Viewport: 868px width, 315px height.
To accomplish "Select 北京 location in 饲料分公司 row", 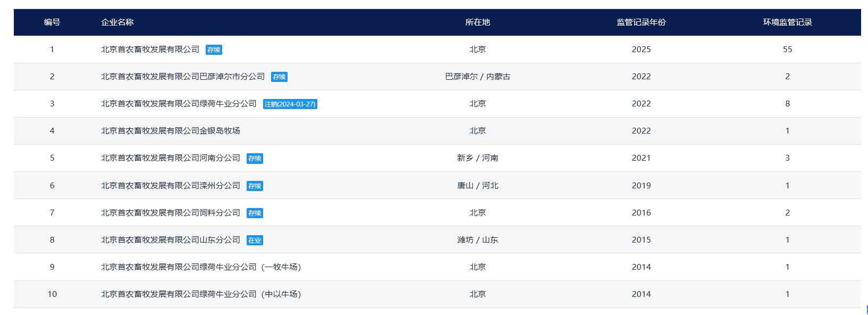I will (477, 213).
